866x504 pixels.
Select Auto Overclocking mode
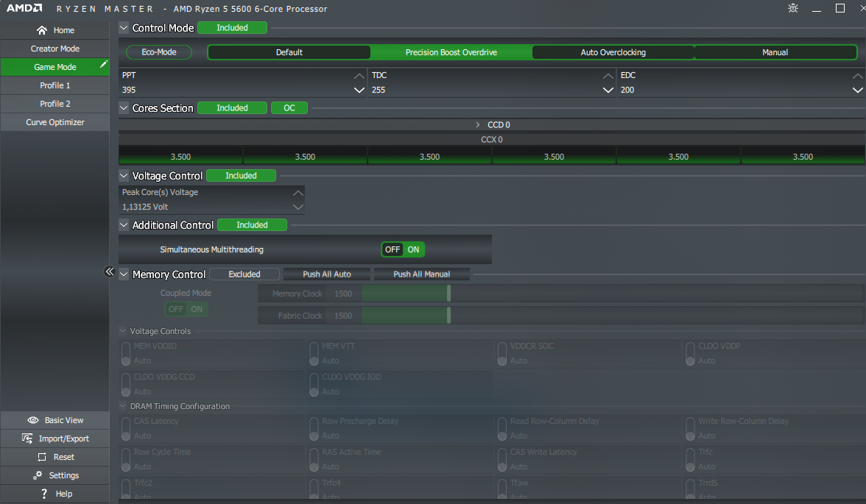coord(613,52)
